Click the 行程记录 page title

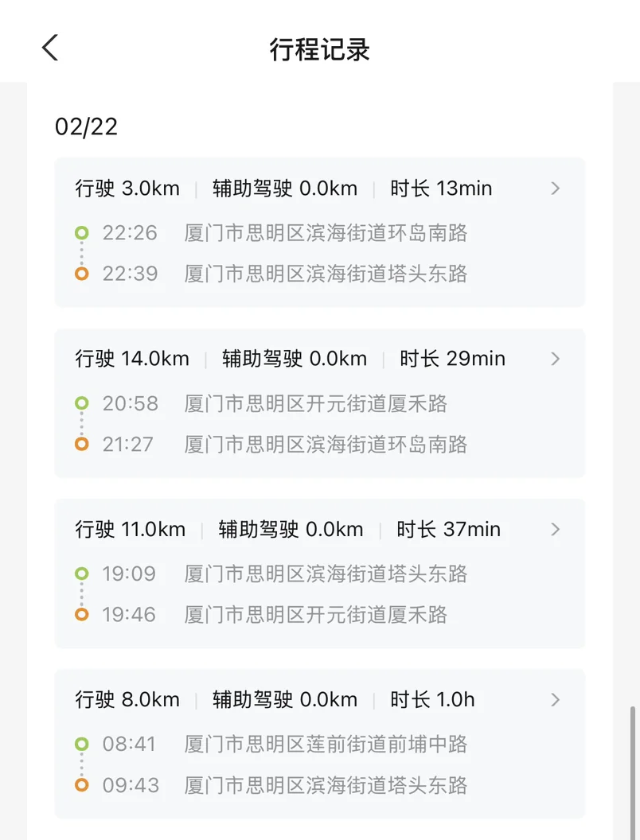[320, 49]
